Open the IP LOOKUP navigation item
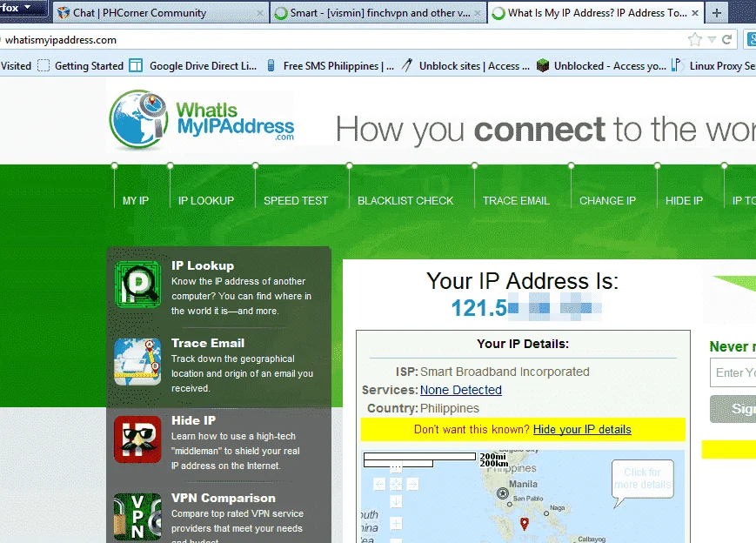Viewport: 756px width, 543px height. click(x=206, y=201)
